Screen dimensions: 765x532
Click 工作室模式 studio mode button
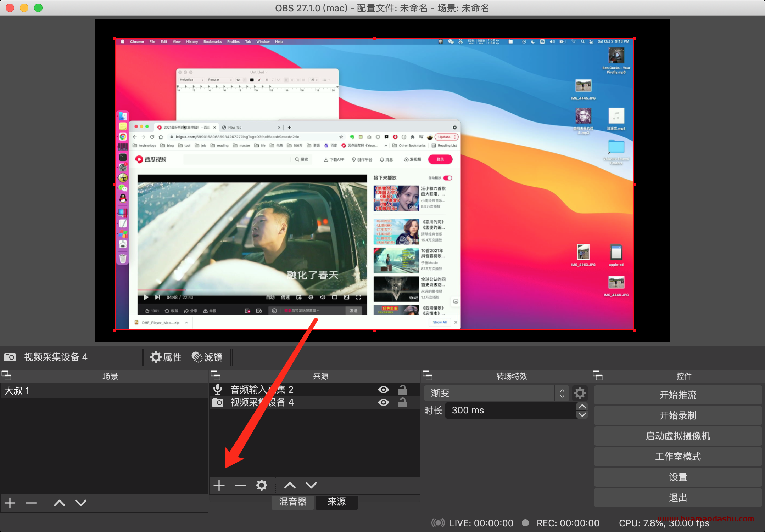coord(678,456)
